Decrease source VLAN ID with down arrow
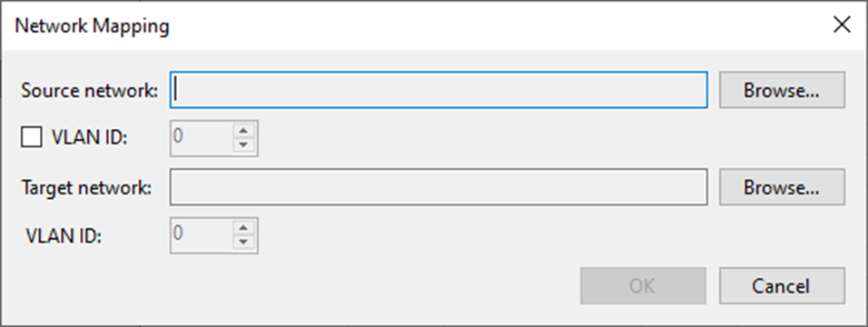The width and height of the screenshot is (868, 327). [244, 145]
